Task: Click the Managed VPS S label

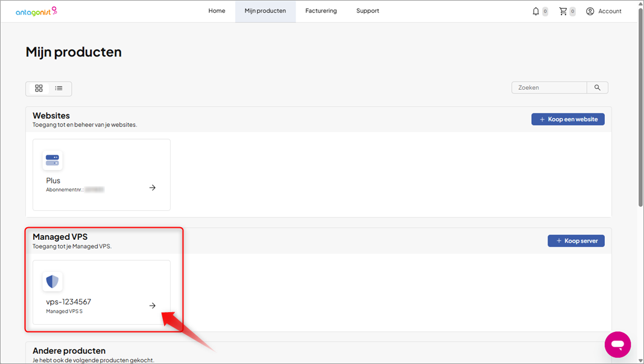Action: pyautogui.click(x=64, y=312)
